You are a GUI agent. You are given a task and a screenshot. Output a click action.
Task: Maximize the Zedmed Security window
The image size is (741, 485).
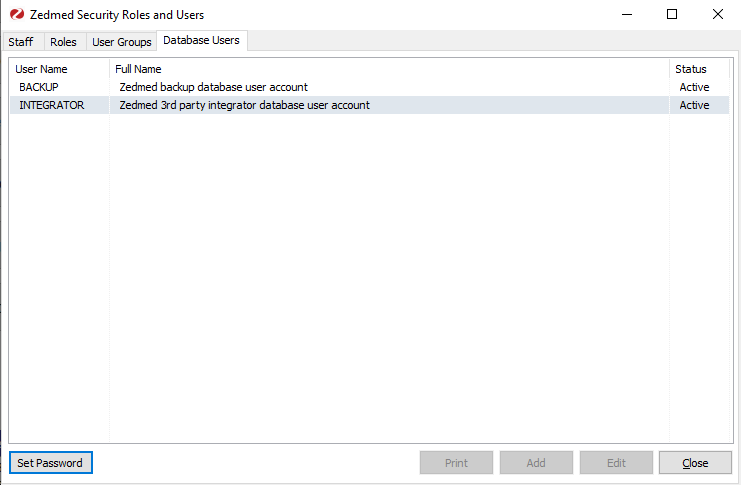coord(672,15)
